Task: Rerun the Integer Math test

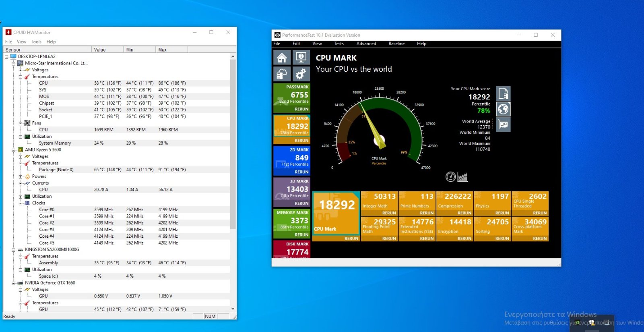Action: (389, 213)
